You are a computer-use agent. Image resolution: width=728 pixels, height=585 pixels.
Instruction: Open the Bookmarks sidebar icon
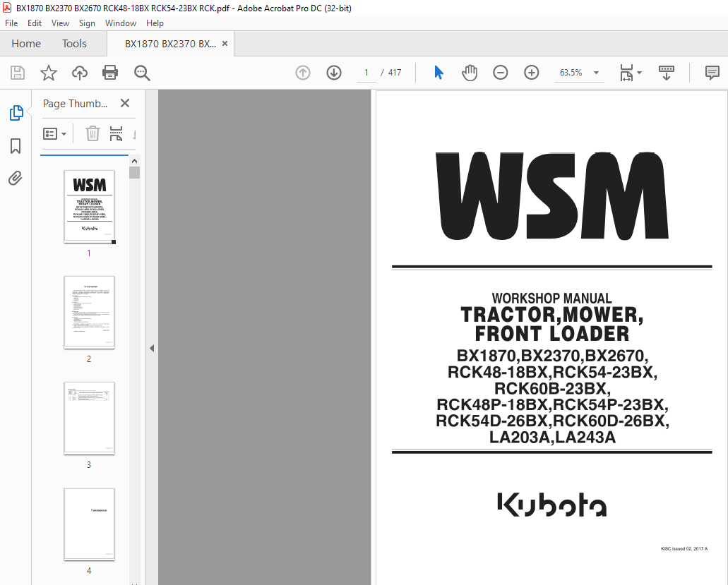point(16,145)
